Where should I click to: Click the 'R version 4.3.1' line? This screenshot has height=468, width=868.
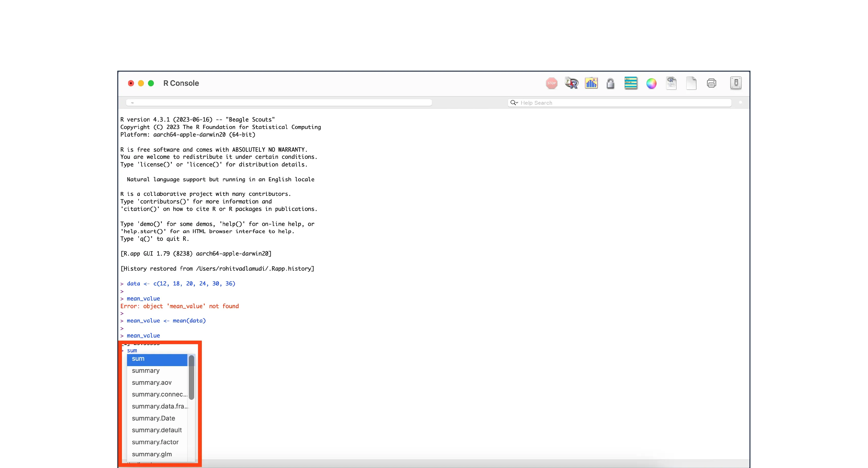197,119
